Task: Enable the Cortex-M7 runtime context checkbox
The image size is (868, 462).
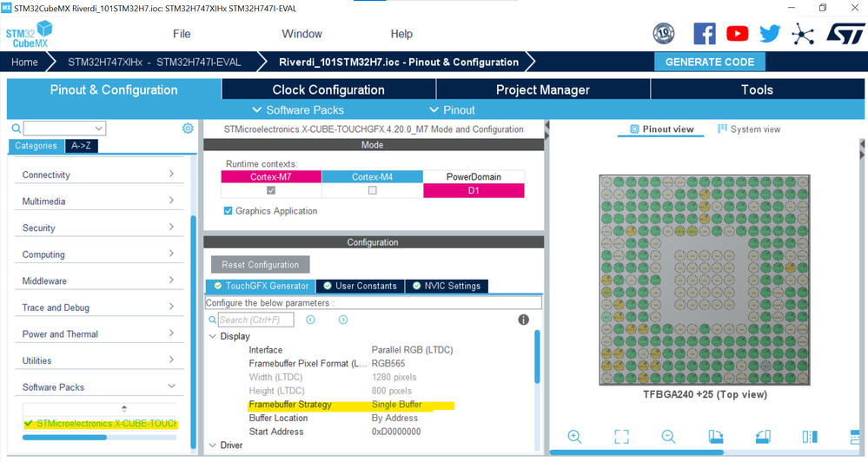Action: (x=271, y=190)
